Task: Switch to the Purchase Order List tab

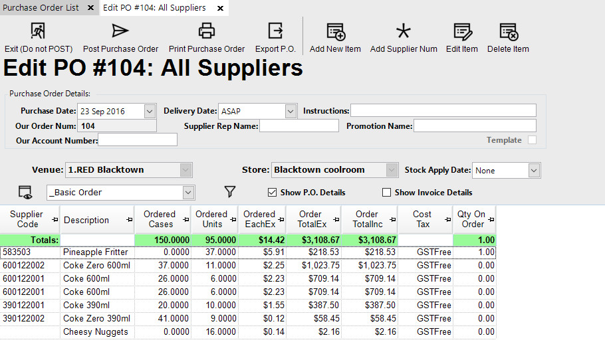Action: [x=41, y=8]
